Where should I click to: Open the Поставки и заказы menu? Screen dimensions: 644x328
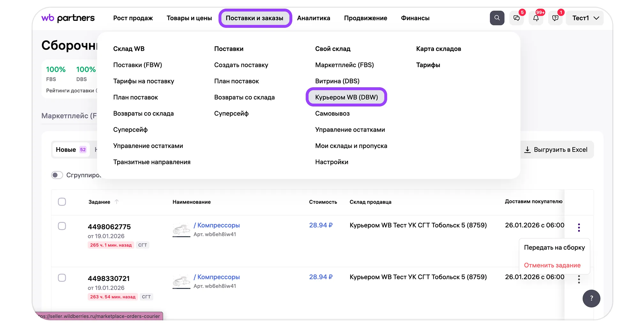click(x=255, y=18)
